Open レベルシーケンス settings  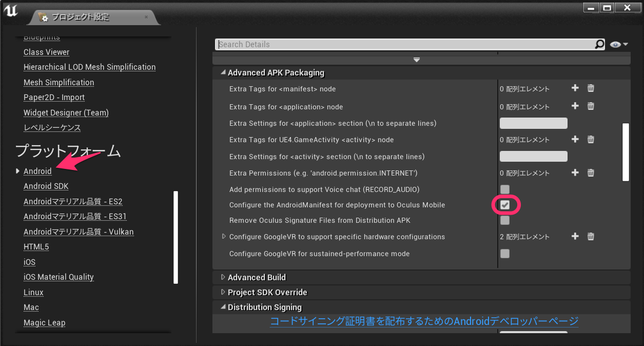pos(52,127)
